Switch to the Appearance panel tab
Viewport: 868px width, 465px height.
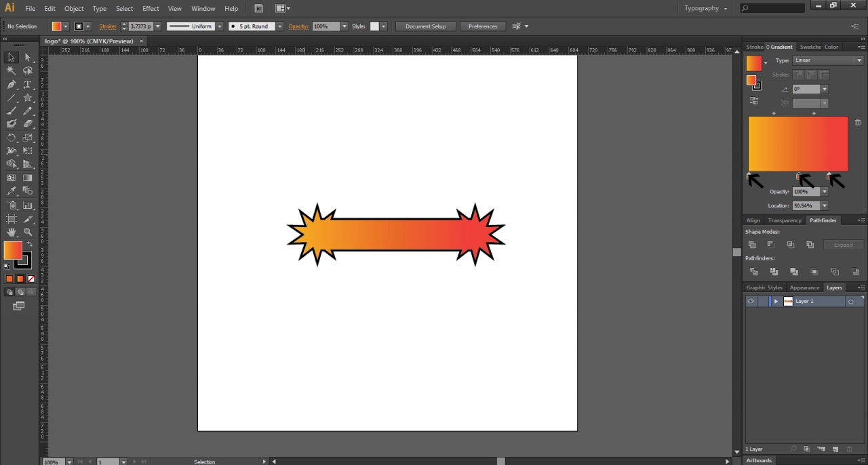(x=804, y=287)
